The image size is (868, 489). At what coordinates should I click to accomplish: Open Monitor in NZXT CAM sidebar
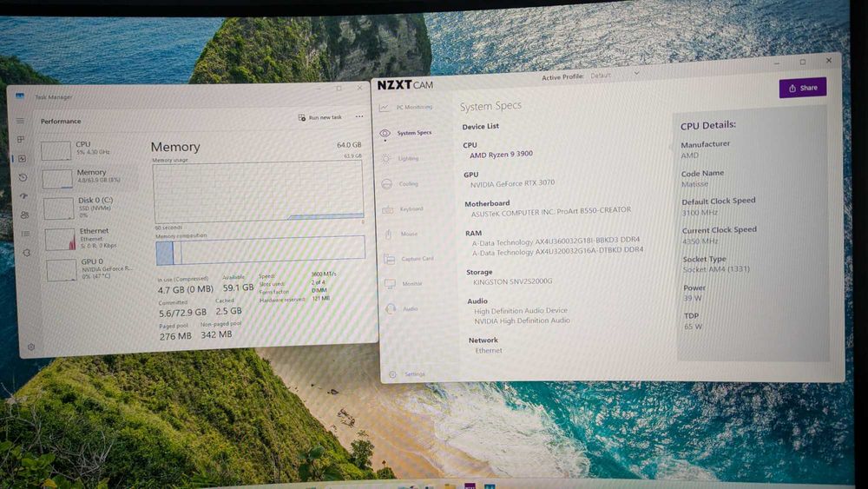(404, 284)
